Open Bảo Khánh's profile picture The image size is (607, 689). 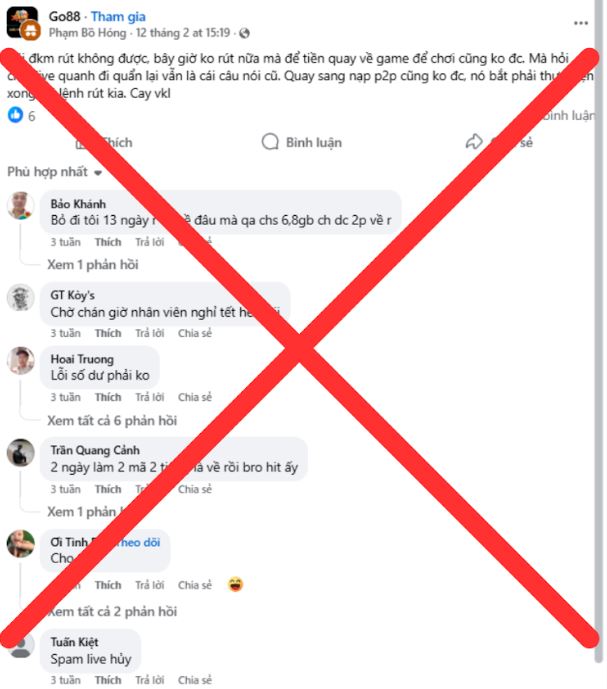(20, 206)
